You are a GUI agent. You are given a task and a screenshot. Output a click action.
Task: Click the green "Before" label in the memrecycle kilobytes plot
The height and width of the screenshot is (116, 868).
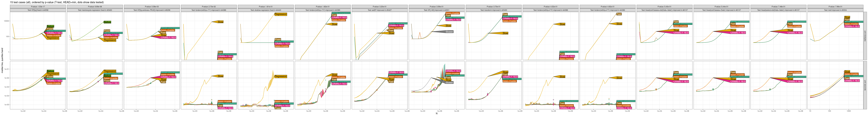107,22
